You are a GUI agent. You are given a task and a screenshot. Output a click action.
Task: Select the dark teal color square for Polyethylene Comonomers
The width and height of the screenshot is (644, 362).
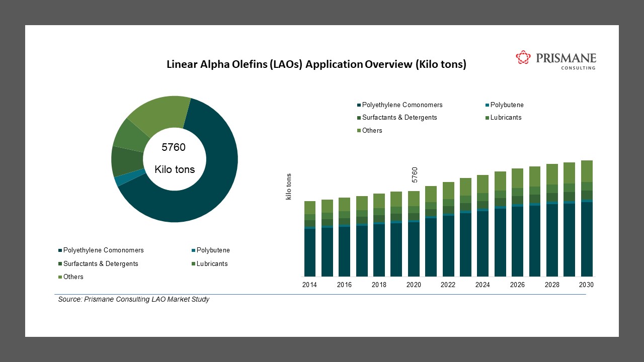[60, 250]
